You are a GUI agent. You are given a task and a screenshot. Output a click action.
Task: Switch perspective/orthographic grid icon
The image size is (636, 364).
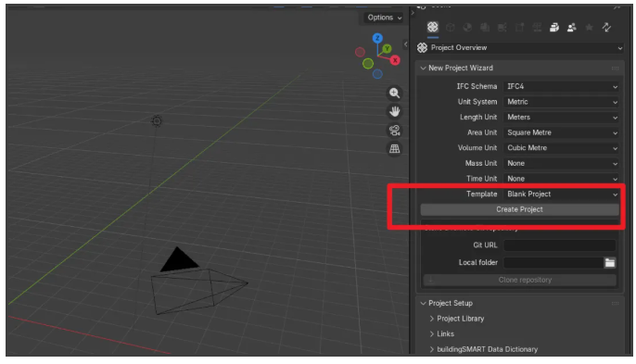point(394,149)
